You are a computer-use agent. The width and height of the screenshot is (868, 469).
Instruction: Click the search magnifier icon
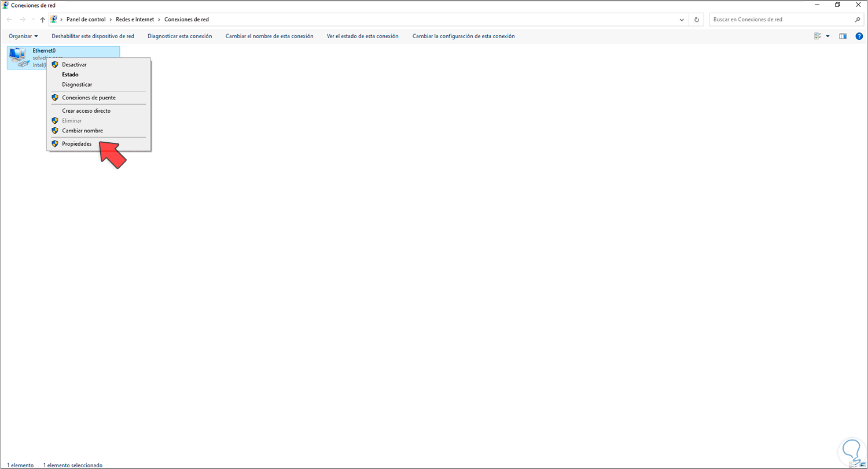858,20
